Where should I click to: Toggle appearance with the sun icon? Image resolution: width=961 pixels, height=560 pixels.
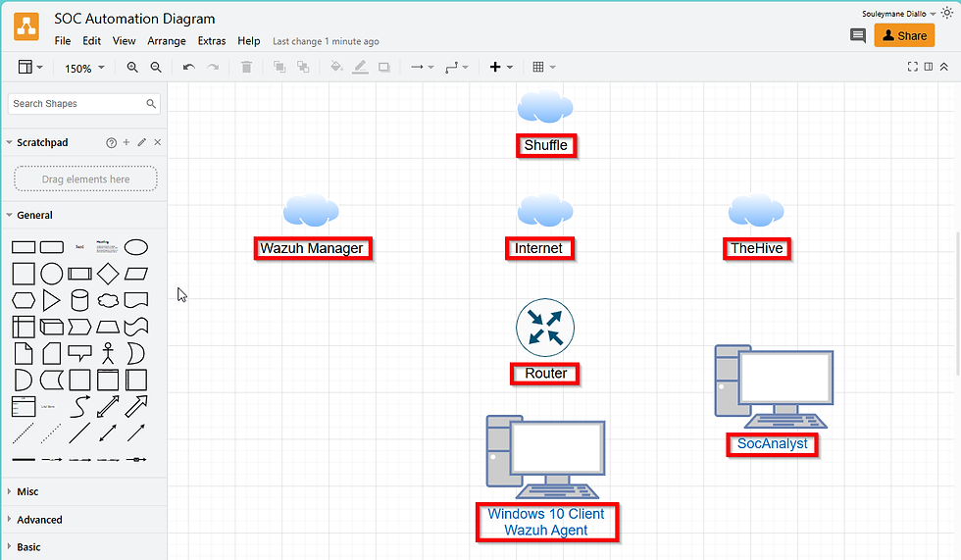pos(947,13)
